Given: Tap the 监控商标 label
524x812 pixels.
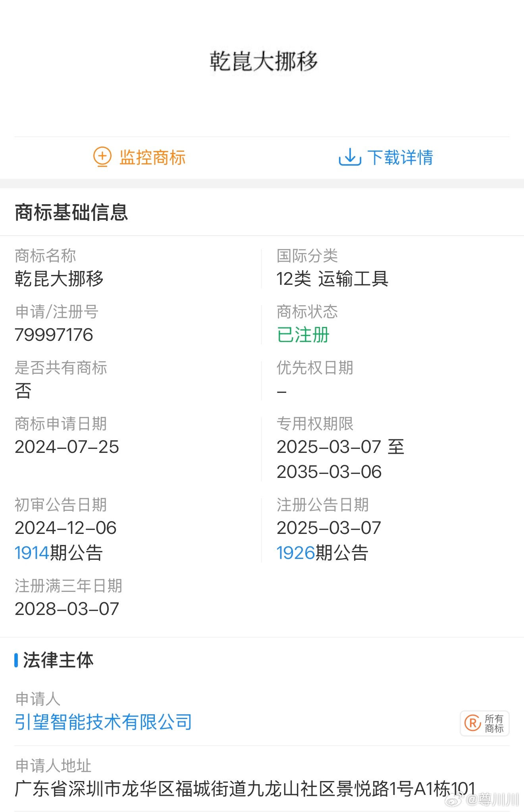Looking at the screenshot, I should [152, 157].
